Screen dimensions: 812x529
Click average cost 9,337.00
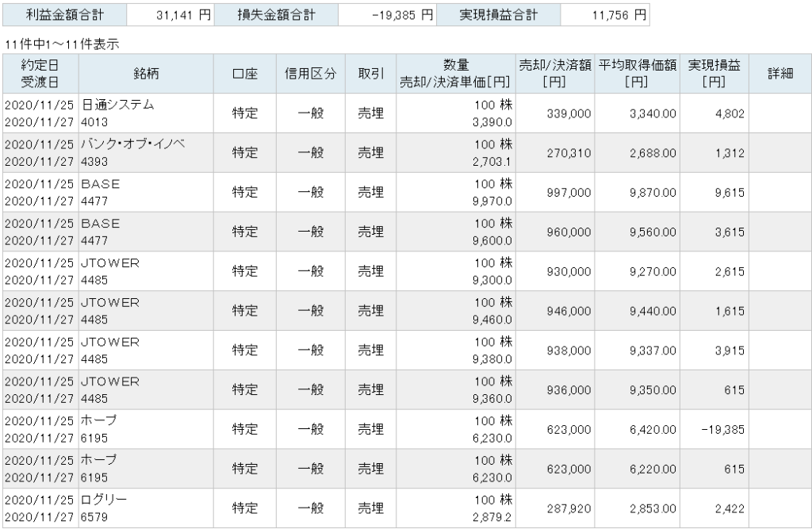click(x=653, y=351)
